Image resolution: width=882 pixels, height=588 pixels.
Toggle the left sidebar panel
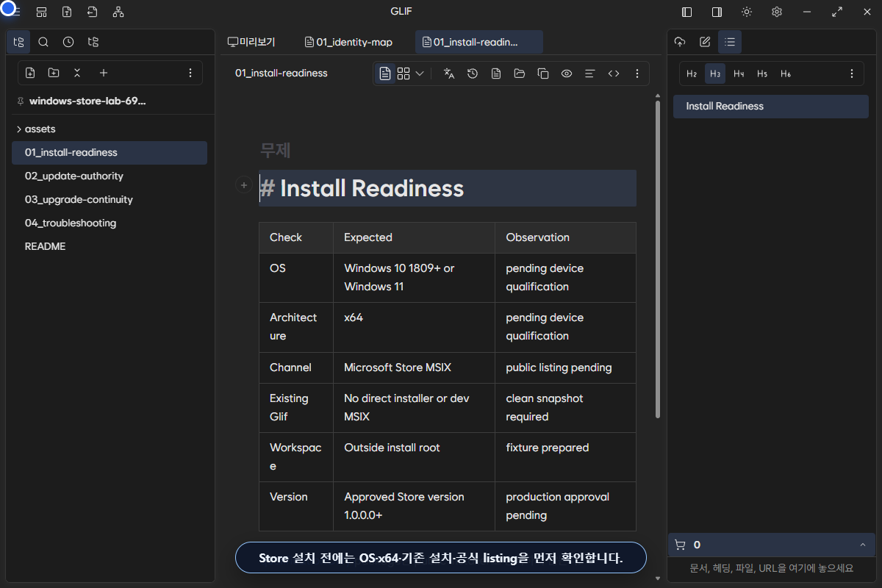(687, 12)
